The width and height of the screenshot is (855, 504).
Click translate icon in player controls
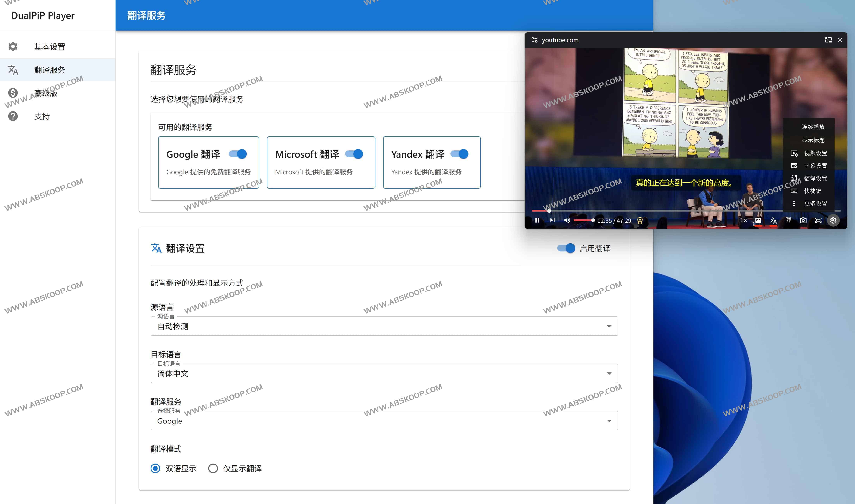click(773, 220)
